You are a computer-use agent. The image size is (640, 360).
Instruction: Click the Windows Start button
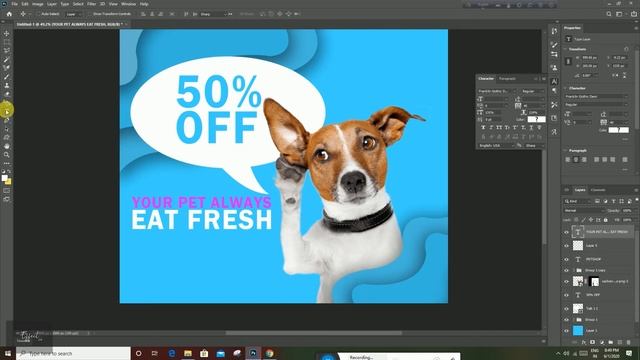(x=7, y=353)
